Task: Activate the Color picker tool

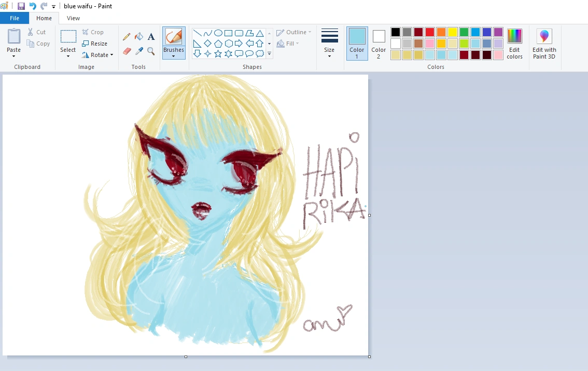Action: tap(138, 51)
